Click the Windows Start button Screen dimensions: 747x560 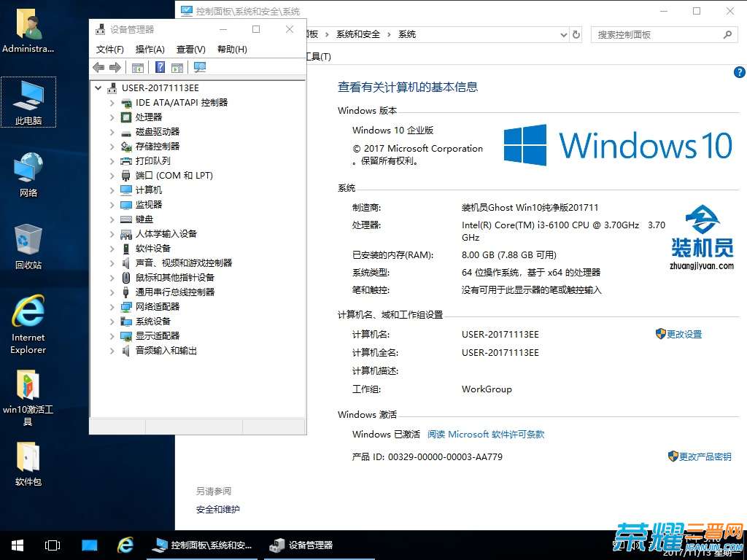point(18,545)
